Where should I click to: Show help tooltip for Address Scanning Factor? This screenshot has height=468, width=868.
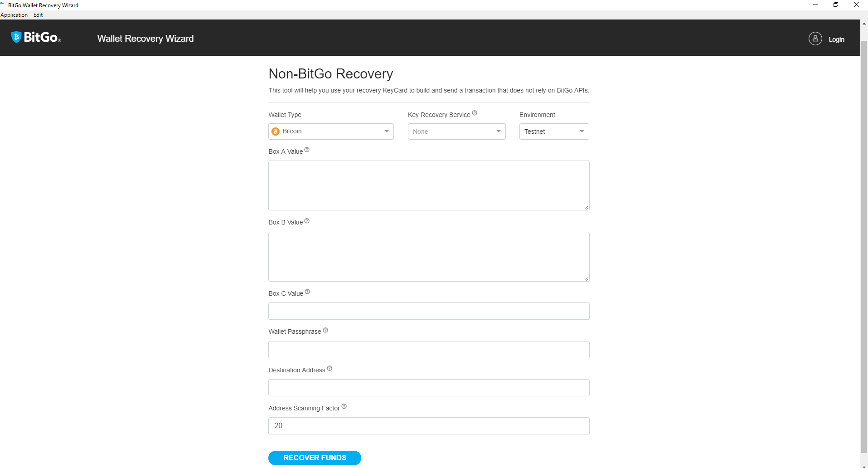(x=344, y=406)
